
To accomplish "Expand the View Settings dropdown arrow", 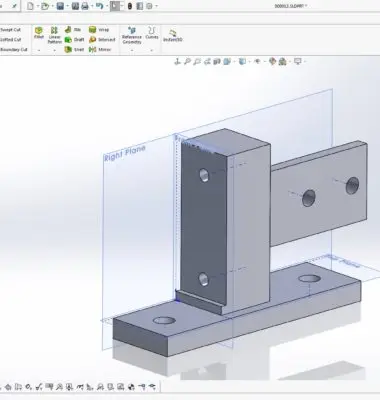I will click(305, 61).
